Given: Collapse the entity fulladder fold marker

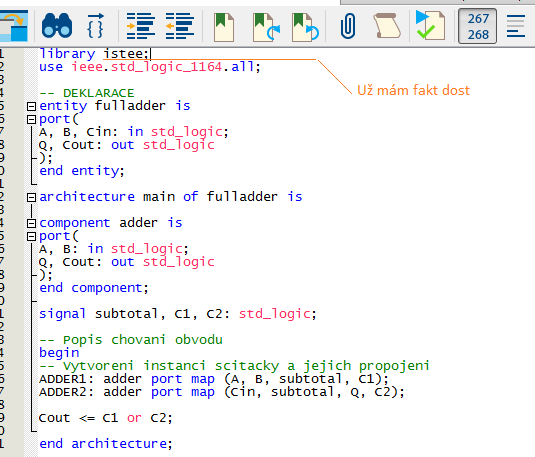Looking at the screenshot, I should click(31, 106).
